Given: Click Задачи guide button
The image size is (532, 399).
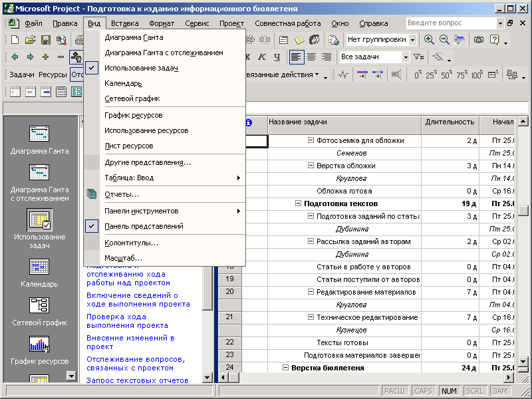Looking at the screenshot, I should (22, 74).
